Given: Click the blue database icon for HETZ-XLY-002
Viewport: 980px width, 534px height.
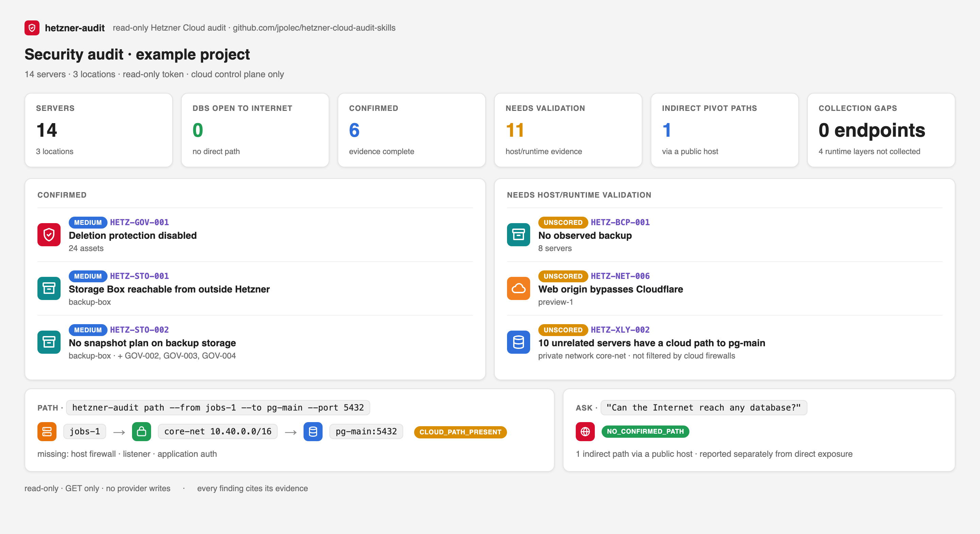Looking at the screenshot, I should pyautogui.click(x=519, y=342).
